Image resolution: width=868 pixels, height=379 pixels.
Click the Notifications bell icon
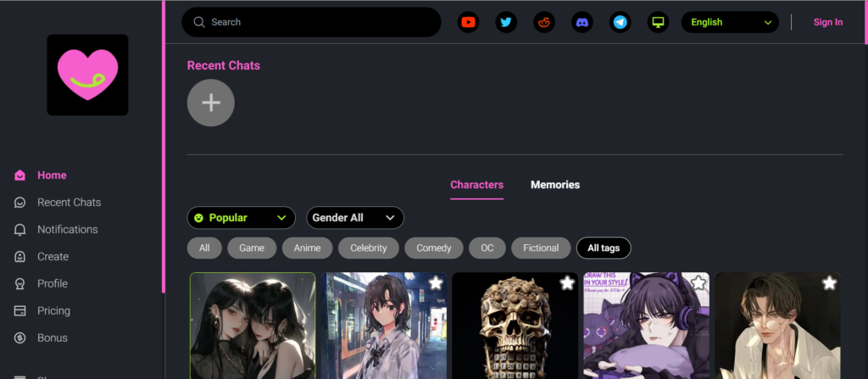[20, 230]
